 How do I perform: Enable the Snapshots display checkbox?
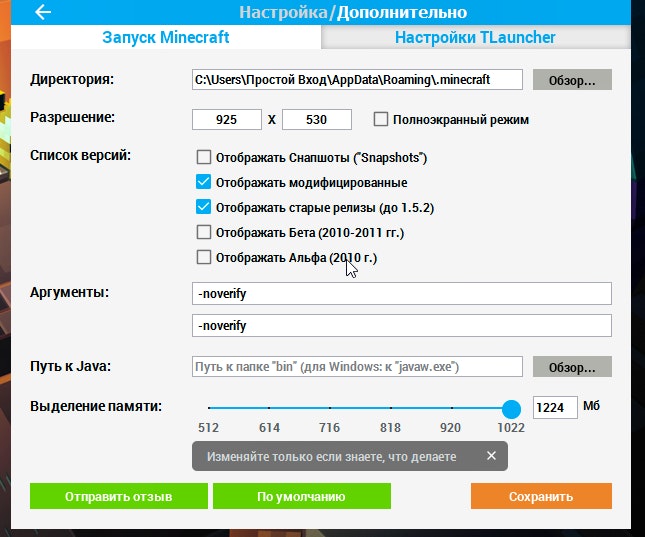[x=204, y=157]
